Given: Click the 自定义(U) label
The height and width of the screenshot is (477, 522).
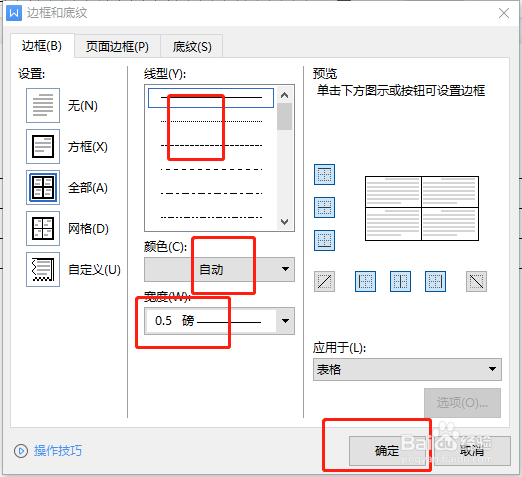Looking at the screenshot, I should tap(94, 270).
